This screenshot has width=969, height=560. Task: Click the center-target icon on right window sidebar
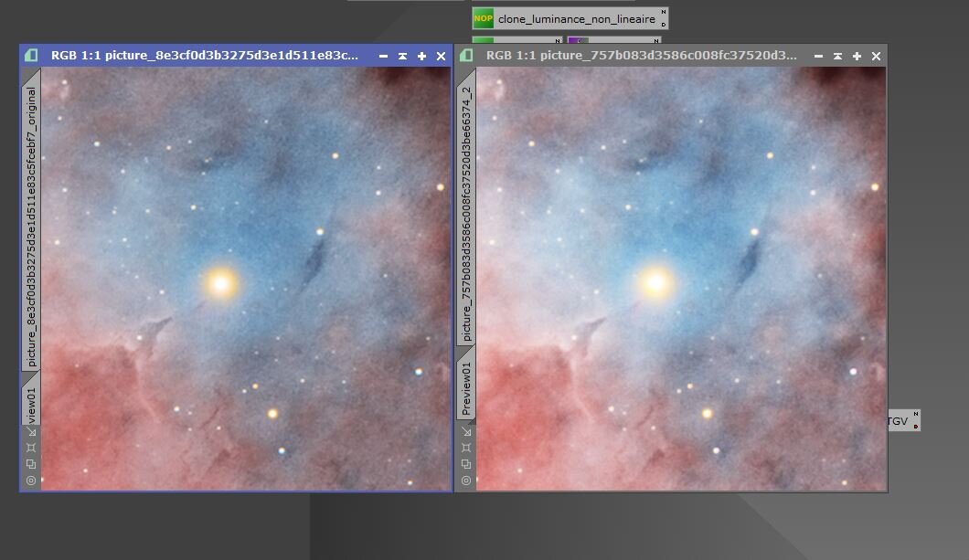pyautogui.click(x=467, y=480)
